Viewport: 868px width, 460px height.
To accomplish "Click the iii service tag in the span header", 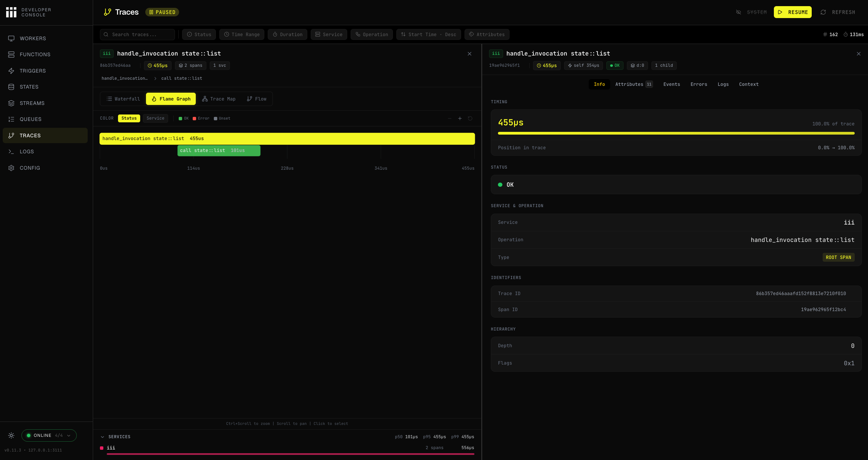I will 496,53.
